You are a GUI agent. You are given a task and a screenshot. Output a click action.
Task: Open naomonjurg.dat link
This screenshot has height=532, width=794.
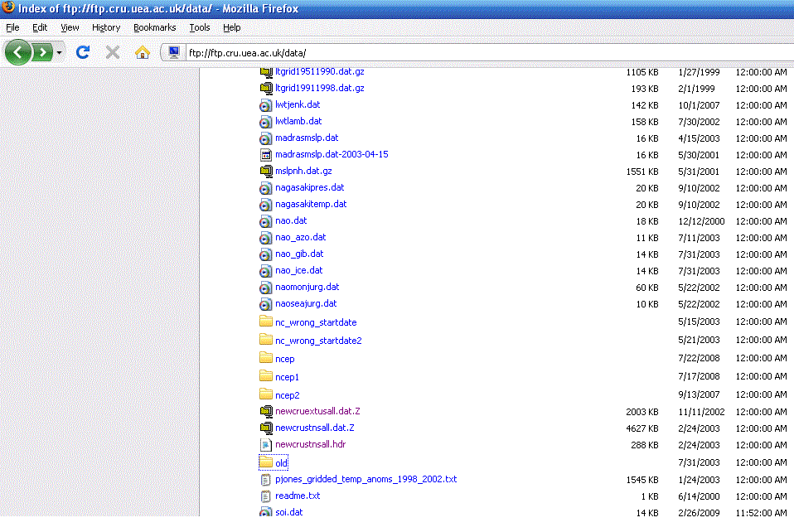pyautogui.click(x=307, y=287)
